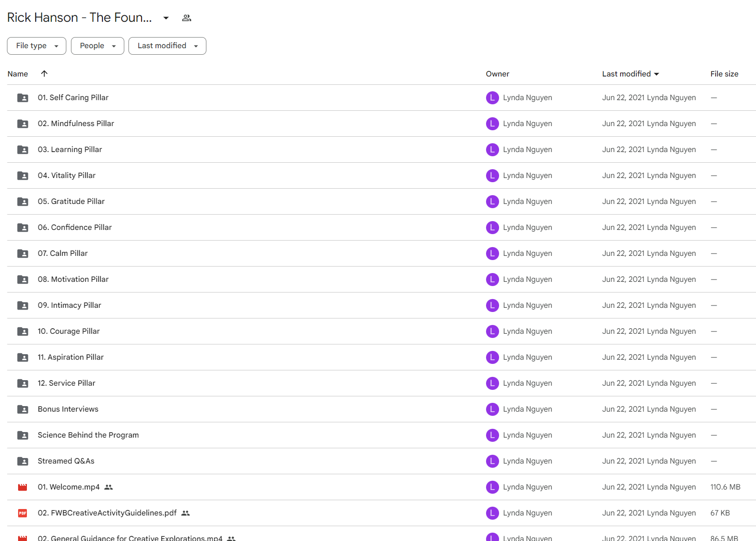
Task: Click shared icon next to 01. Welcome.mp4
Action: click(109, 487)
